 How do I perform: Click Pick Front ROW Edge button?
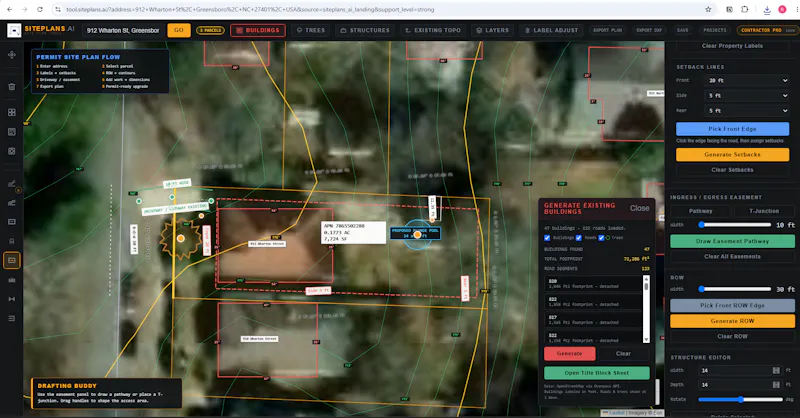coord(732,305)
